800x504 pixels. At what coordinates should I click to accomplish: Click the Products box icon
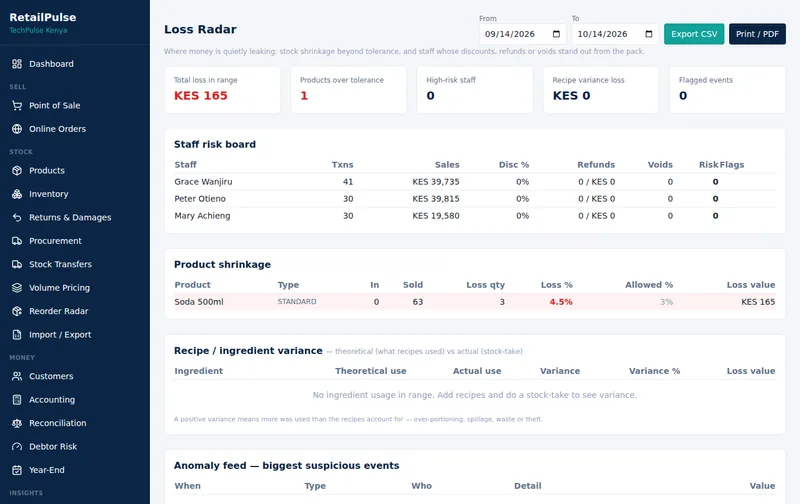17,170
